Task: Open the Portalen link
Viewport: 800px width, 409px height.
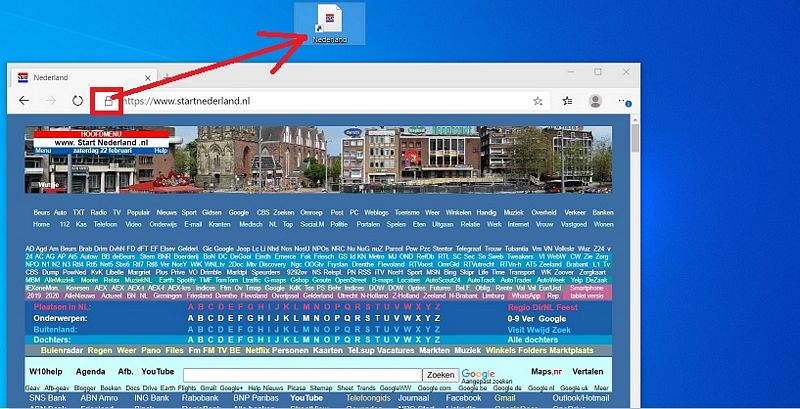Action: pyautogui.click(x=368, y=224)
